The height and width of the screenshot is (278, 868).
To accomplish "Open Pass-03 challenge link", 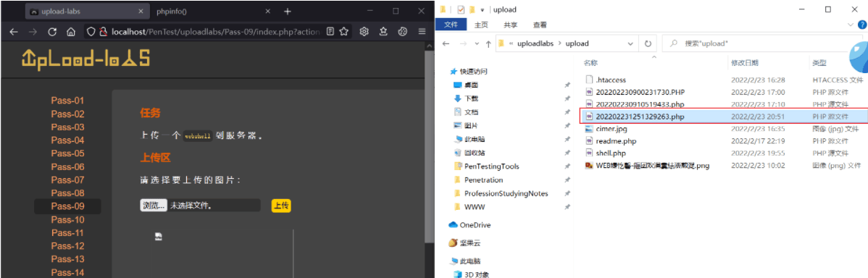I will coord(67,127).
